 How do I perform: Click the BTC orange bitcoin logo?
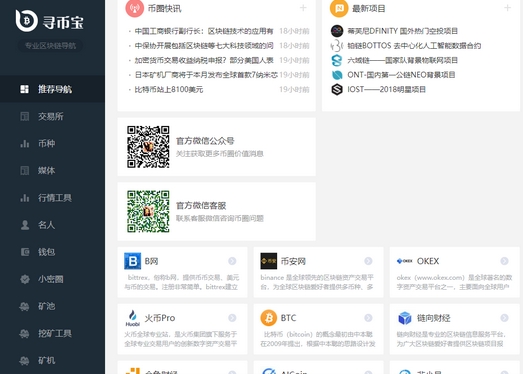[269, 318]
